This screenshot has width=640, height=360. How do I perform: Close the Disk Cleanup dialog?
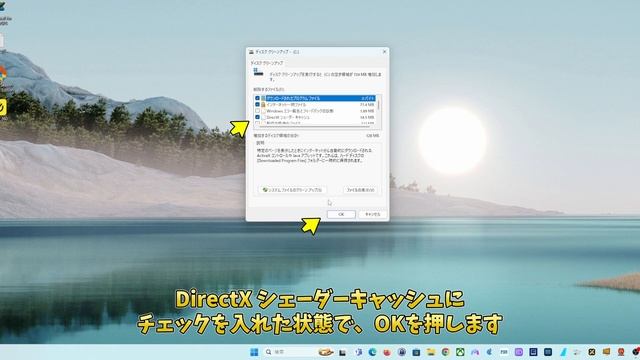pyautogui.click(x=384, y=52)
